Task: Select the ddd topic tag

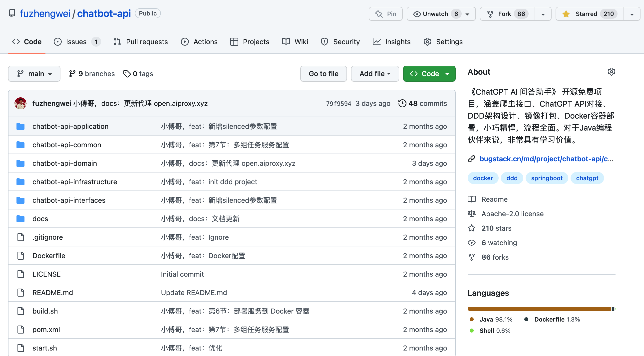Action: point(512,178)
